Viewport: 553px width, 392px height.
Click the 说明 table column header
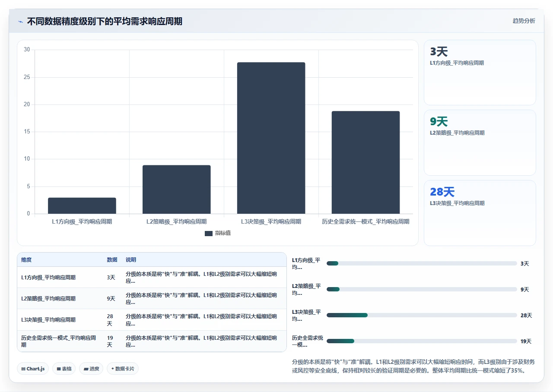[x=131, y=260]
